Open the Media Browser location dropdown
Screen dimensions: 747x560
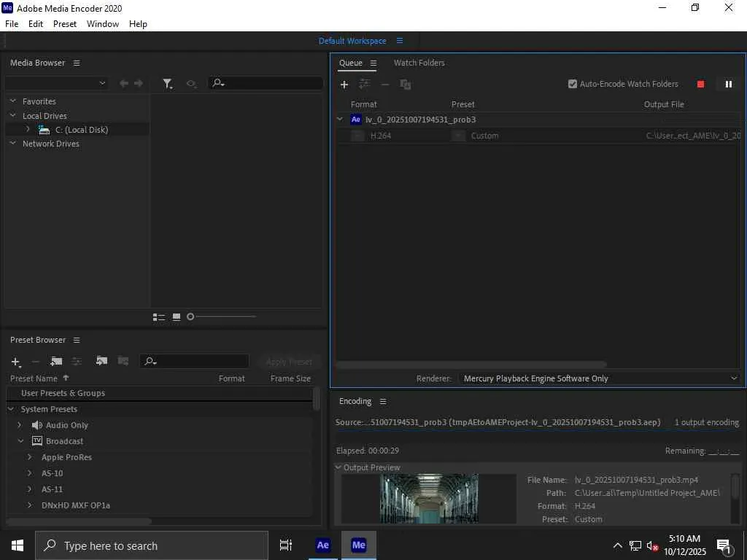[x=56, y=83]
